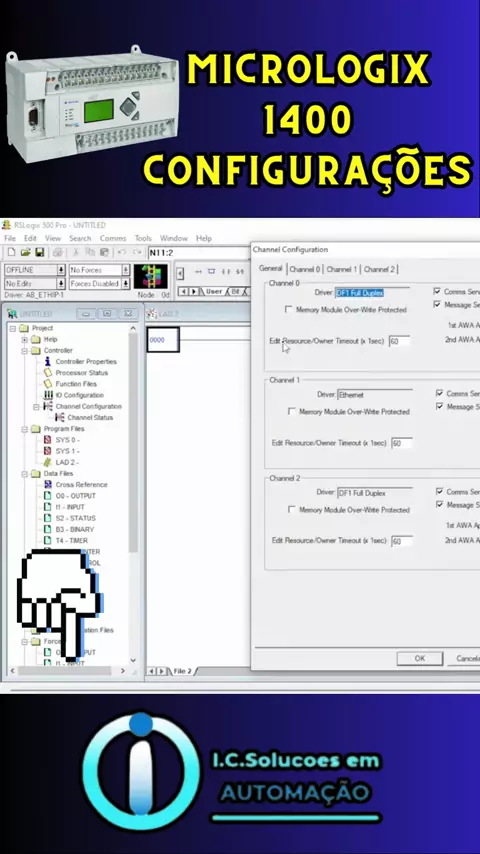The image size is (480, 854).
Task: Open the Comms menu
Action: click(113, 239)
